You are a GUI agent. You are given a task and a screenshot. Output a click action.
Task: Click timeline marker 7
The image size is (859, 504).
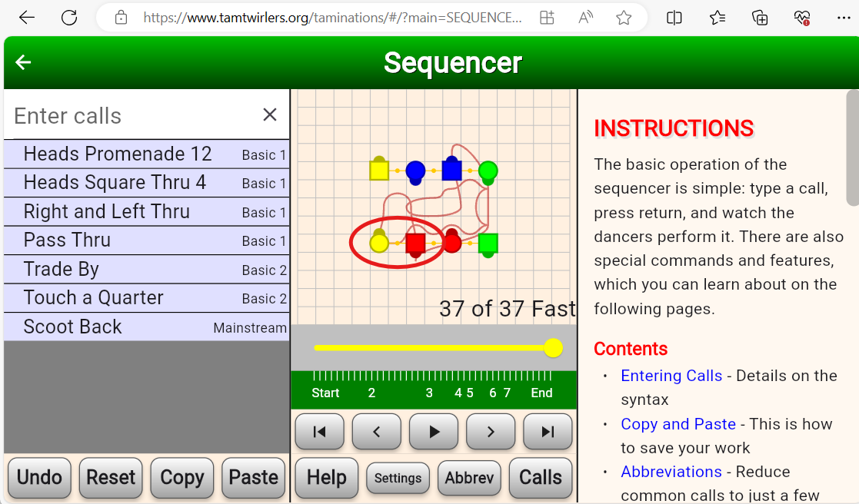click(507, 393)
